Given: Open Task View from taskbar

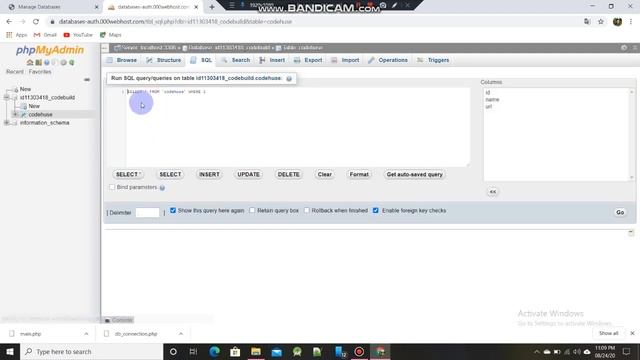Looking at the screenshot, I should 193,351.
